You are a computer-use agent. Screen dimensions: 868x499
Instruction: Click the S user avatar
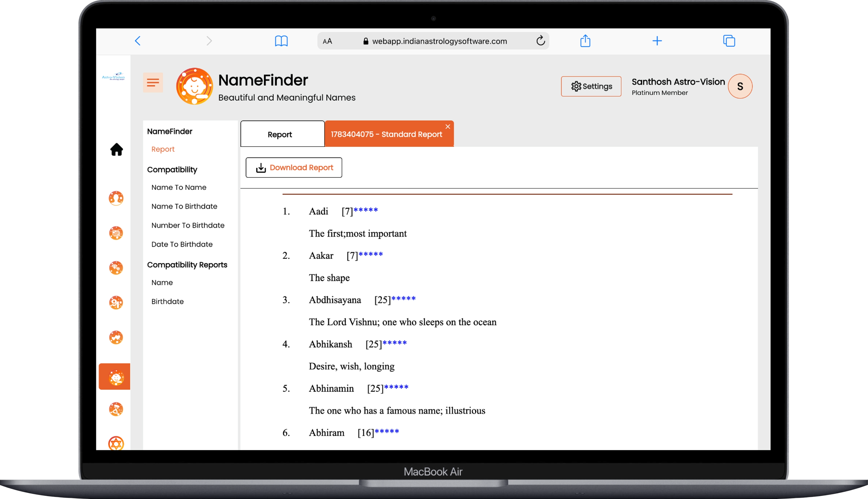click(x=740, y=86)
